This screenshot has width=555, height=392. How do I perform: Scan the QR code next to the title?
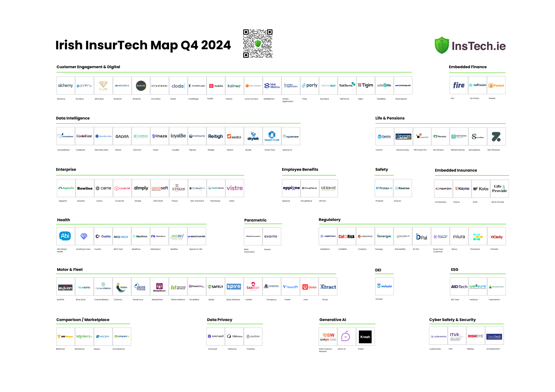coord(258,44)
